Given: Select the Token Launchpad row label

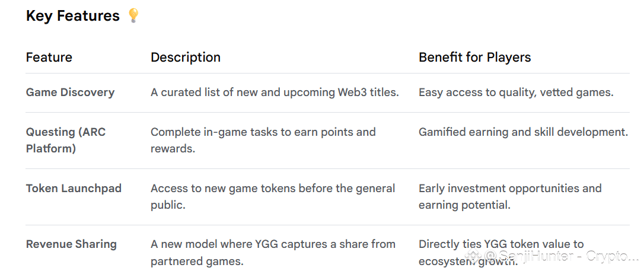Looking at the screenshot, I should click(74, 189).
